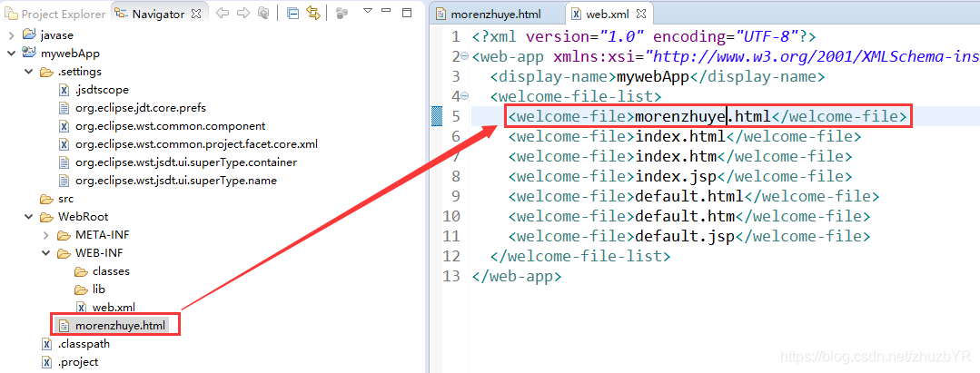This screenshot has width=980, height=373.
Task: Collapse all items in the Navigator
Action: (x=292, y=13)
